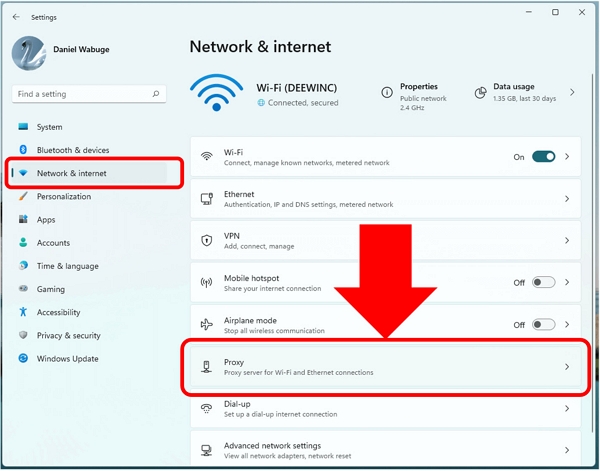The height and width of the screenshot is (471, 600).
Task: Click 'Connected, secured' status text
Action: click(x=303, y=103)
